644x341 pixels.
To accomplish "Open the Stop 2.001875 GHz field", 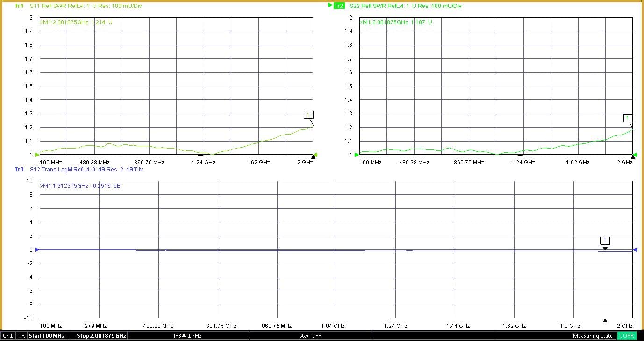I will [x=101, y=336].
